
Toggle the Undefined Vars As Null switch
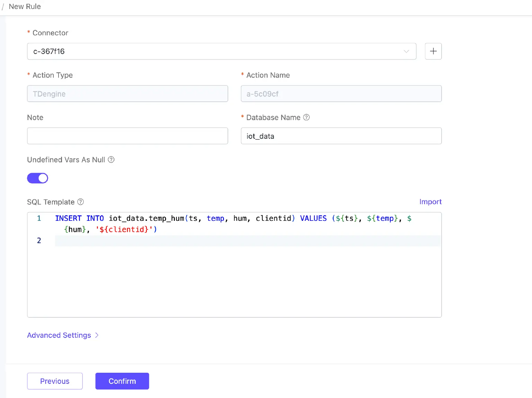(x=37, y=178)
